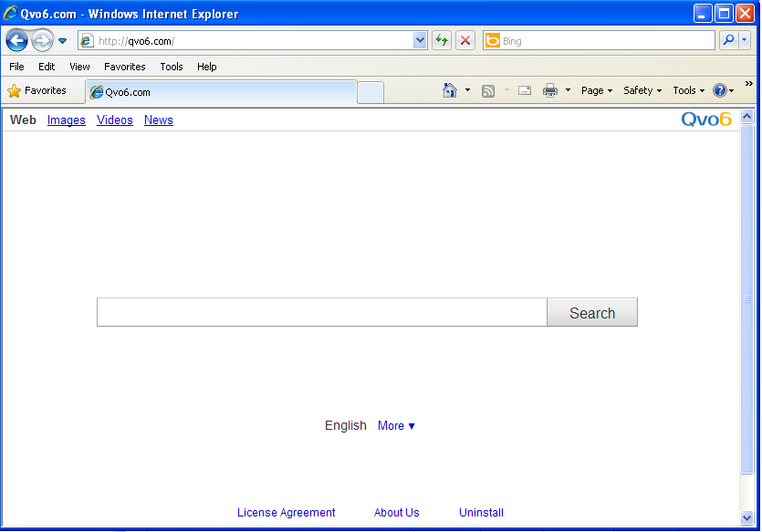
Task: Maximize the Internet Explorer window
Action: [724, 14]
